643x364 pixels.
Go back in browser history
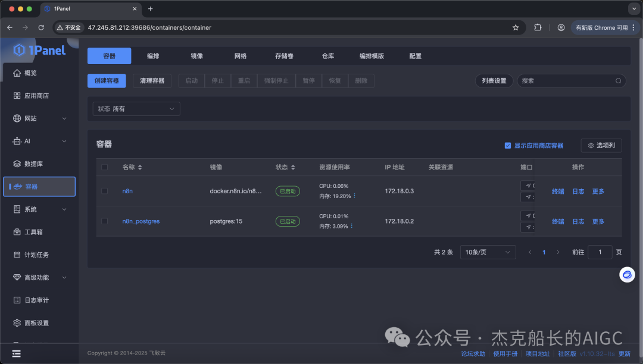click(10, 27)
